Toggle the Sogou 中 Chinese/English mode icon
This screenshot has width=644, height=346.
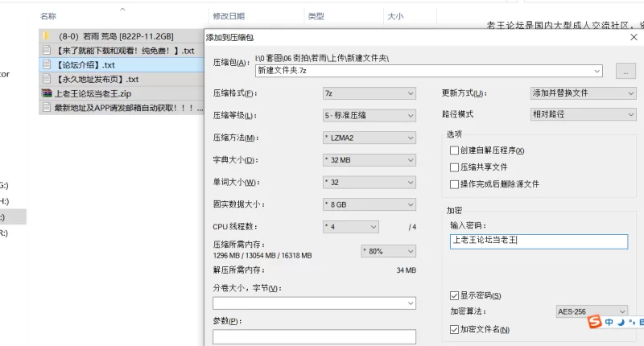[x=609, y=323]
